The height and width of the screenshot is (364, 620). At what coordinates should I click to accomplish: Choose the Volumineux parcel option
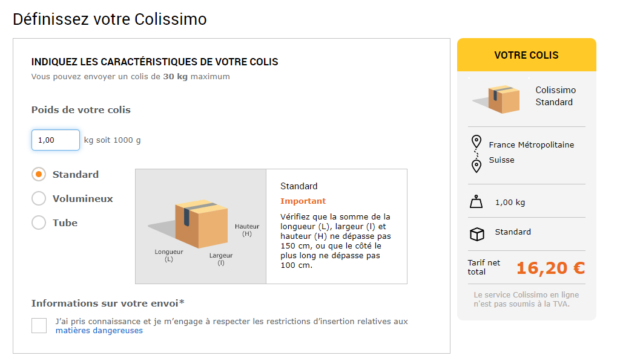click(x=39, y=198)
